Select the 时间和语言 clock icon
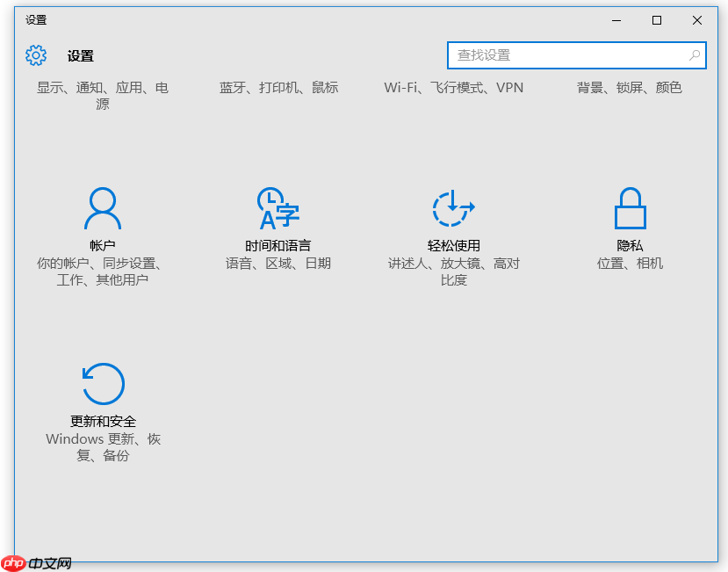Viewport: 728px width, 572px height. (x=278, y=208)
